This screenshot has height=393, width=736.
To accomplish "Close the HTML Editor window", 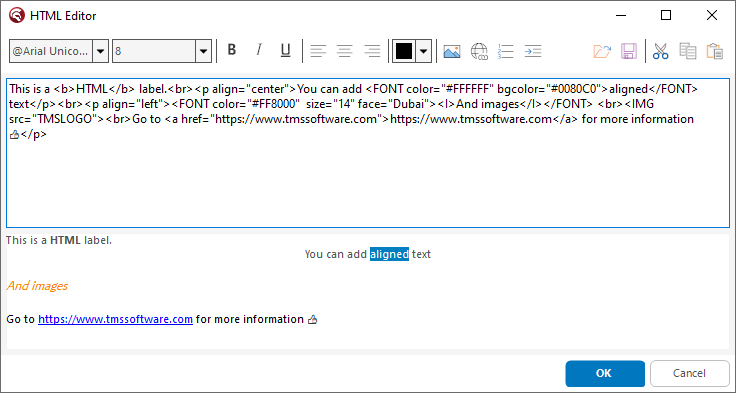I will click(712, 15).
